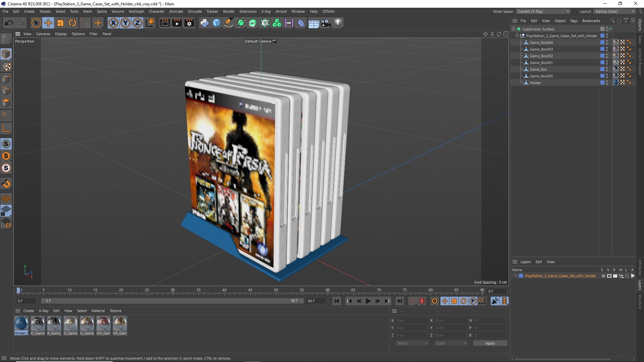The image size is (644, 362).
Task: Click the Locked Workplane icon
Action: click(x=6, y=211)
